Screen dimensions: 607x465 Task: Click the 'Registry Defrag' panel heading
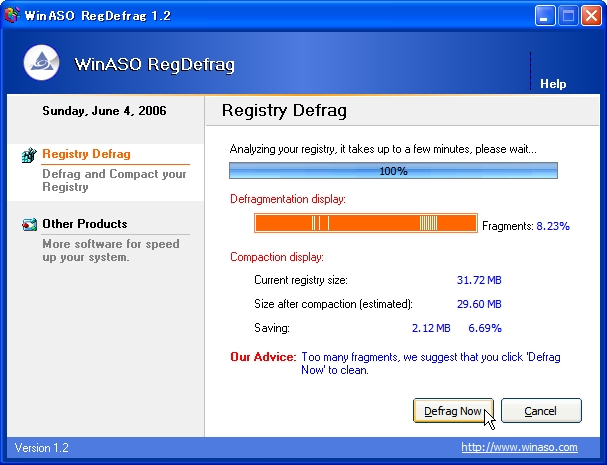[284, 111]
